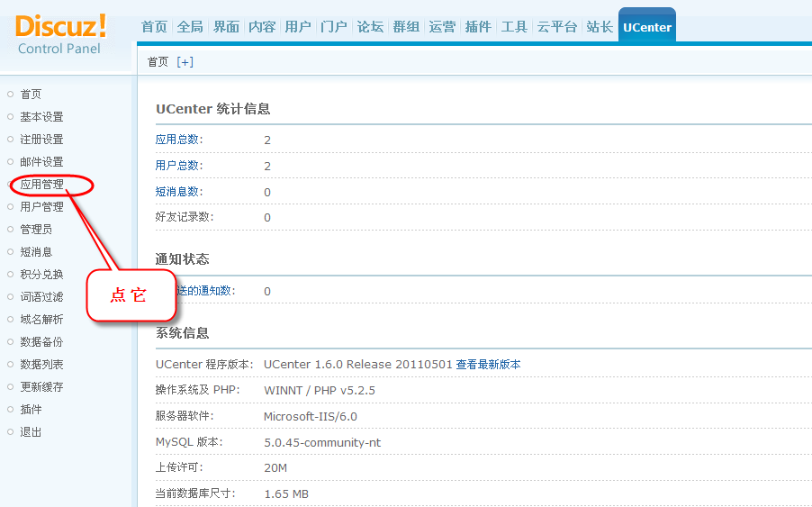This screenshot has width=812, height=507.
Task: Click the 查看最新版本 link
Action: pos(488,365)
